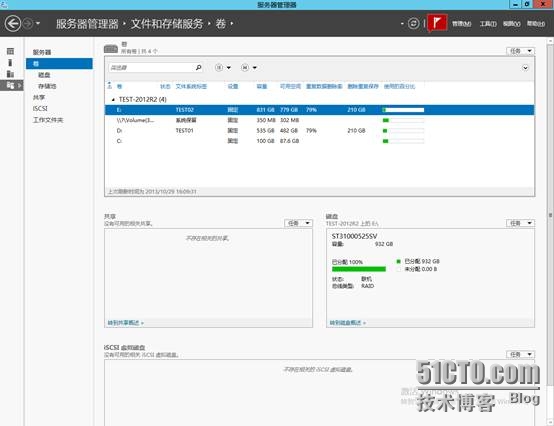Collapse the TEST-2012R2 (4) group
Viewport: 554px width, 426px height.
point(113,100)
